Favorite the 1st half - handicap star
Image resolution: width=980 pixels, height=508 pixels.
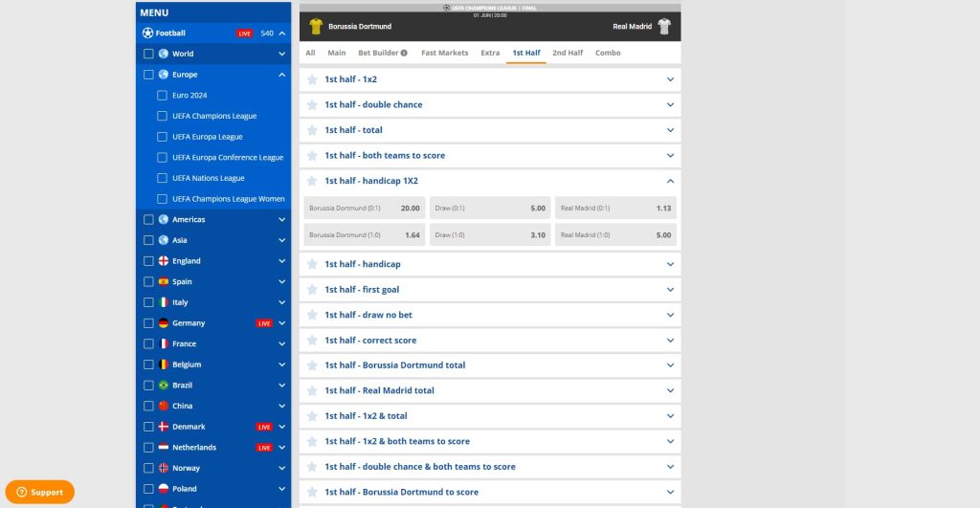click(312, 264)
